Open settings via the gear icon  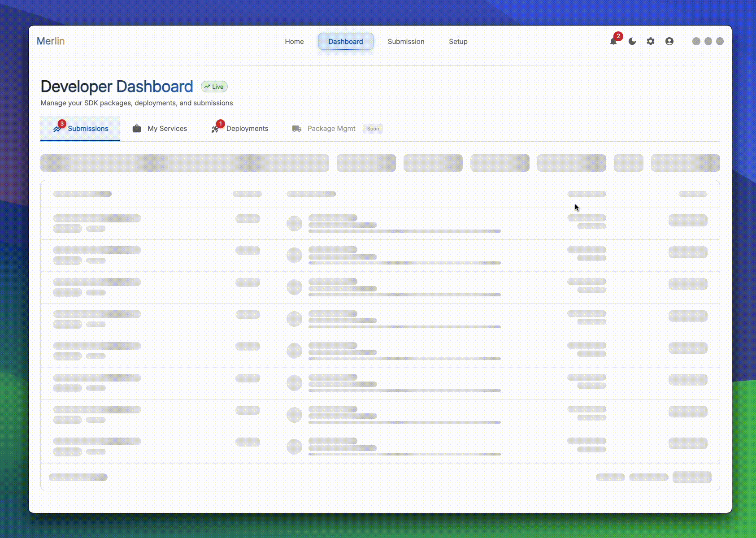pyautogui.click(x=651, y=41)
